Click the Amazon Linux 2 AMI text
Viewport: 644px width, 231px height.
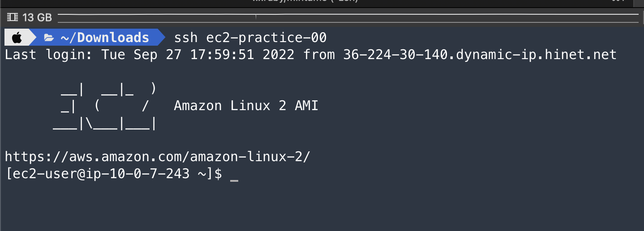(246, 106)
